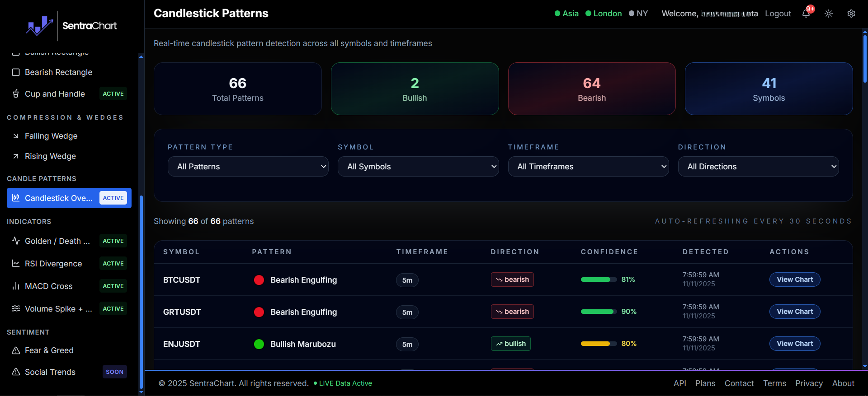This screenshot has width=868, height=396.
Task: Click the BTCUSDT 81% confidence bar
Action: tap(599, 280)
